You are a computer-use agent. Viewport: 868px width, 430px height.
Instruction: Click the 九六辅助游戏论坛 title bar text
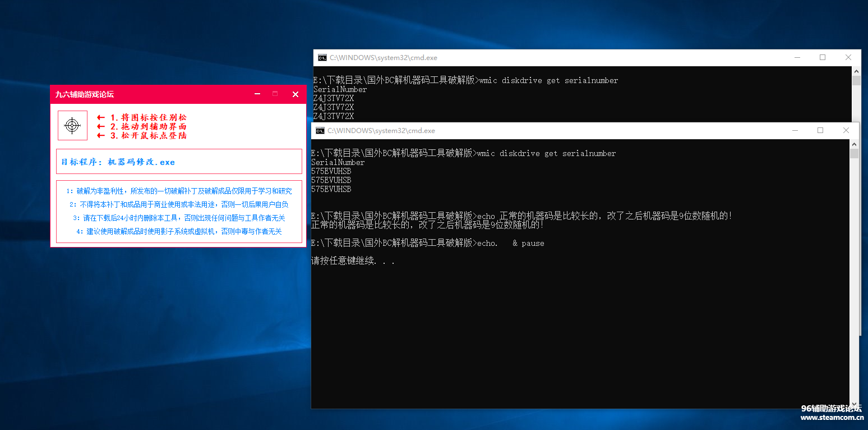point(85,94)
